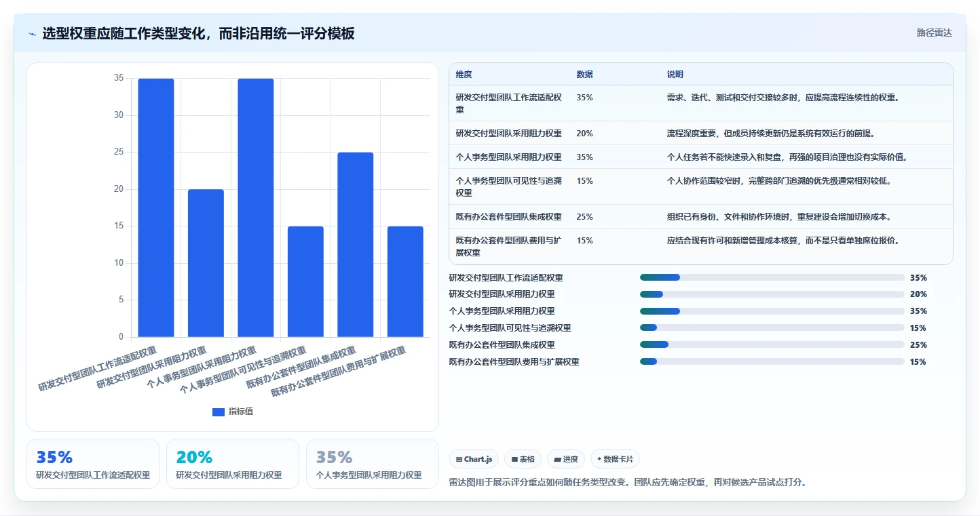Click the 数据 column header
This screenshot has width=980, height=516.
pos(585,75)
